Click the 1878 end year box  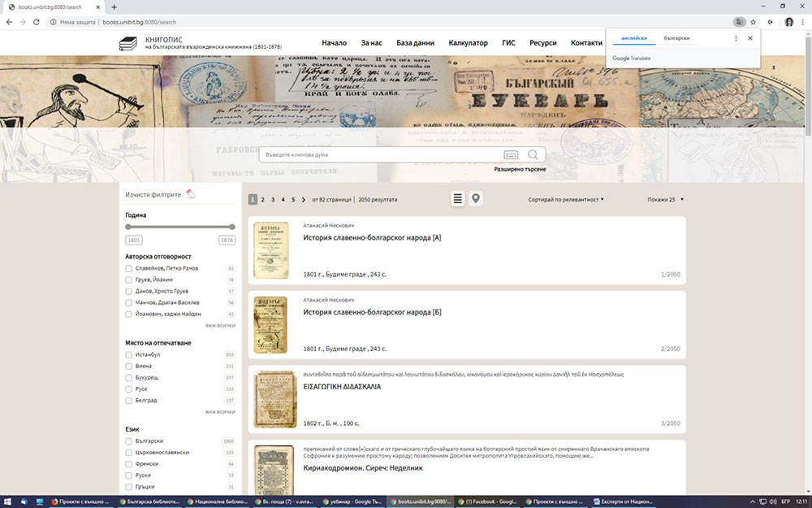click(x=227, y=240)
